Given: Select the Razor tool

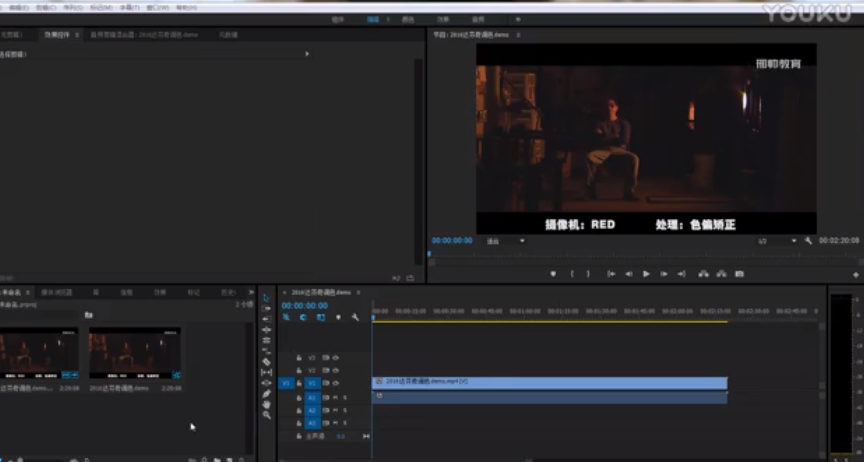Looking at the screenshot, I should (266, 362).
